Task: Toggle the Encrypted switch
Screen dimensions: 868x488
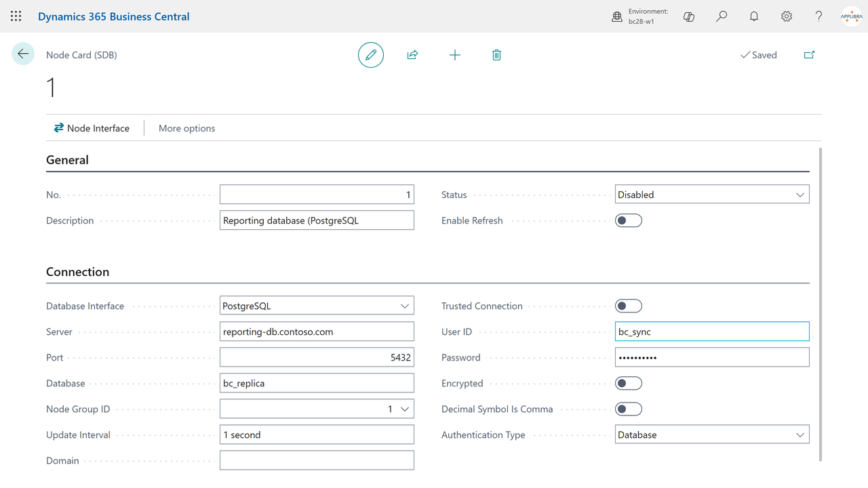Action: [629, 383]
